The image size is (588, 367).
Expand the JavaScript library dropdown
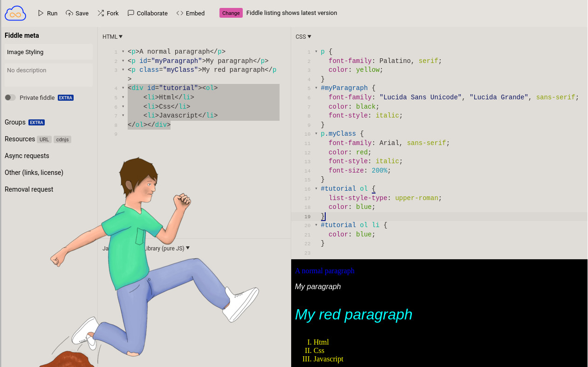pyautogui.click(x=187, y=248)
